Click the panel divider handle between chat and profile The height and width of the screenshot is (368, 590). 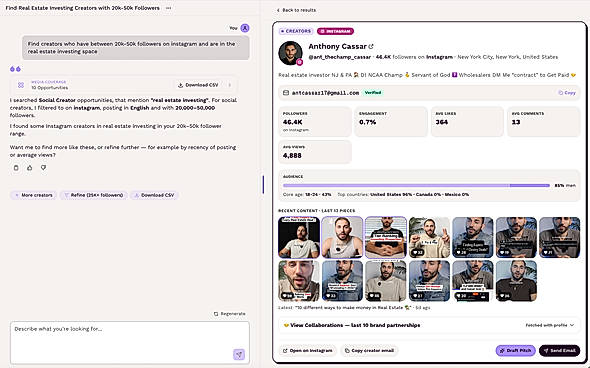263,185
